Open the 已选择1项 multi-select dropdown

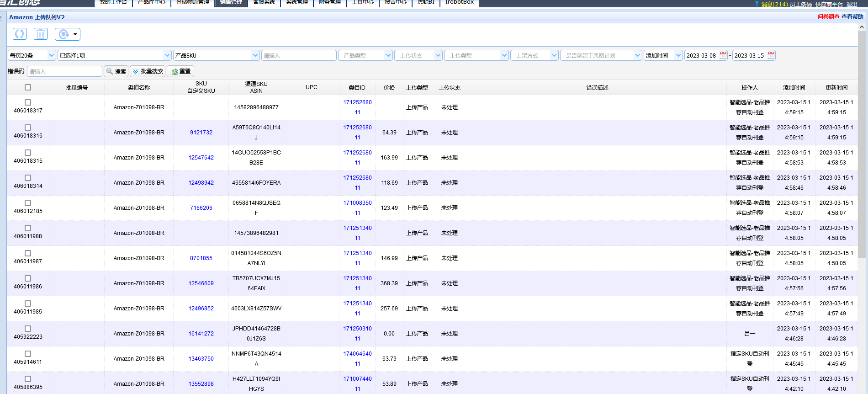114,55
